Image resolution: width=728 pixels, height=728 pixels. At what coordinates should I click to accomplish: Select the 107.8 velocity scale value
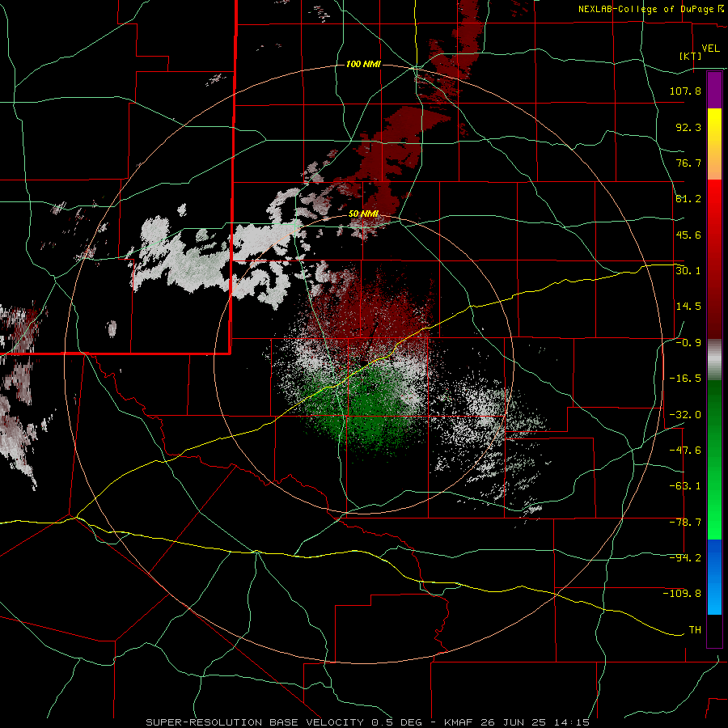click(685, 91)
